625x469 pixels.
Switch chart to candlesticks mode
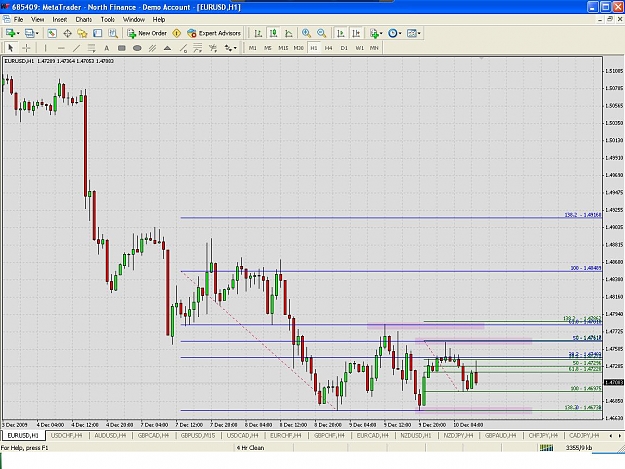273,33
